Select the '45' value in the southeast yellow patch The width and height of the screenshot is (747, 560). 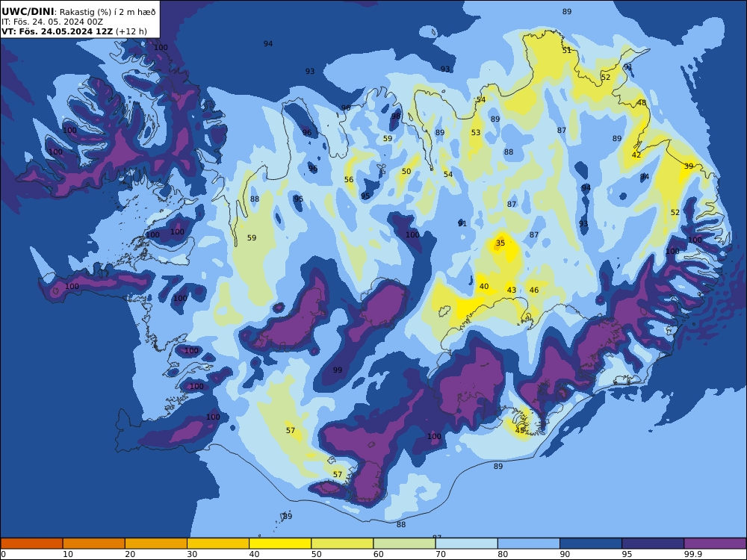(x=520, y=430)
